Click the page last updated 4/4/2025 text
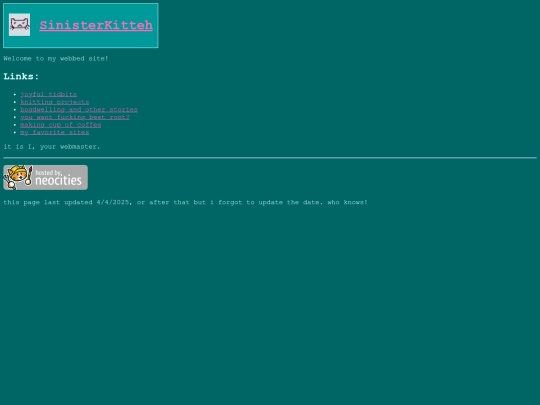The width and height of the screenshot is (540, 405). [185, 202]
